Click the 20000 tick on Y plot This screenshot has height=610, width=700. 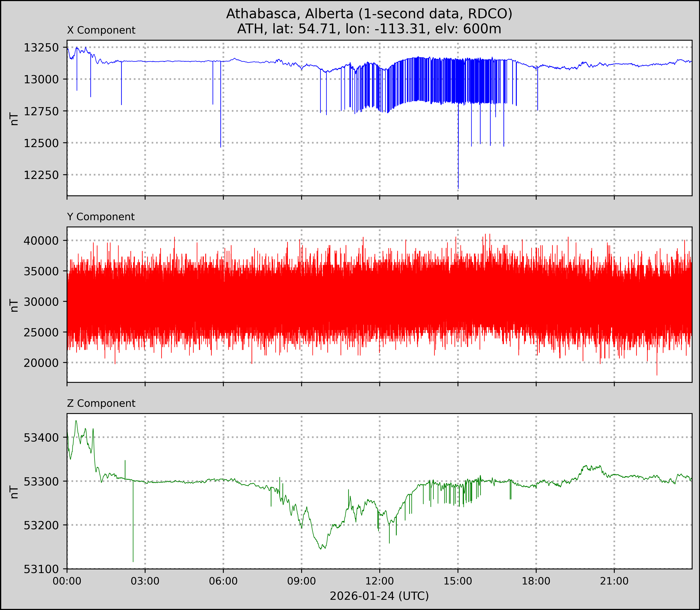41,363
